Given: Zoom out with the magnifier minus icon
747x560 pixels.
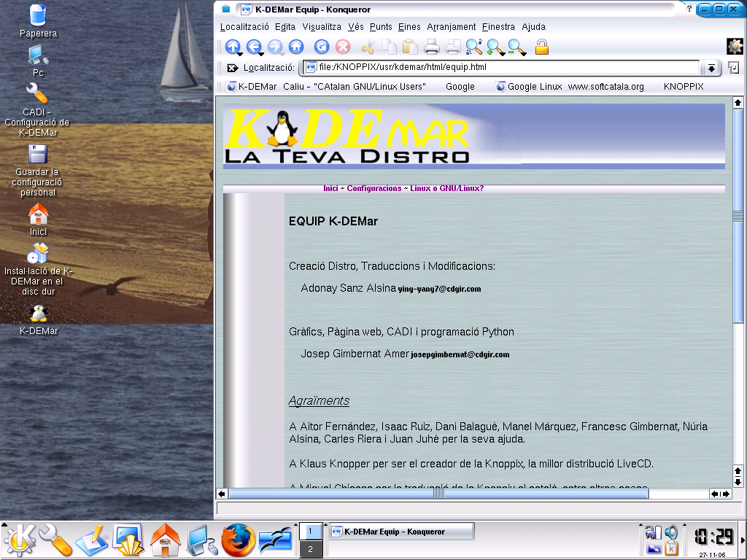Looking at the screenshot, I should (515, 47).
